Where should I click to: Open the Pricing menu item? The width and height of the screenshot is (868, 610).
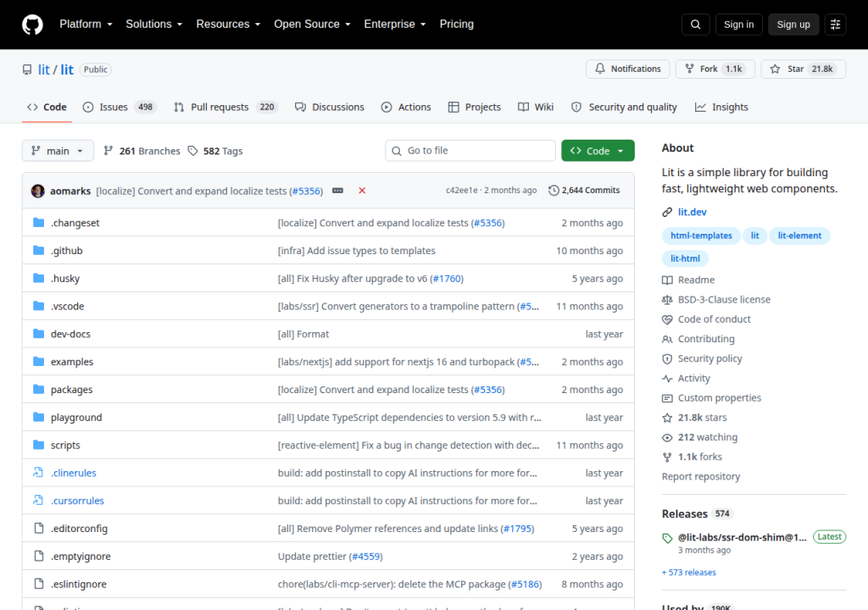(457, 25)
